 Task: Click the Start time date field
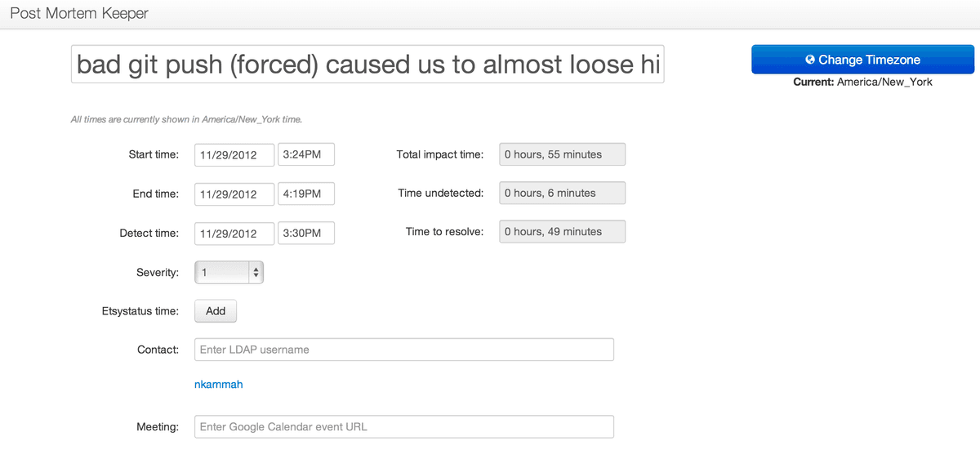pos(234,154)
